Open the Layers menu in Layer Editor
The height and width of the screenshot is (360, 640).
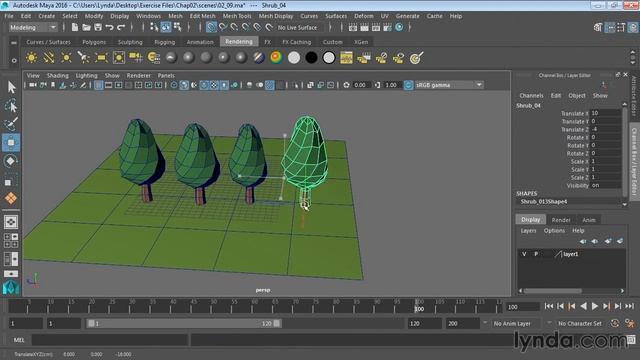tap(528, 231)
